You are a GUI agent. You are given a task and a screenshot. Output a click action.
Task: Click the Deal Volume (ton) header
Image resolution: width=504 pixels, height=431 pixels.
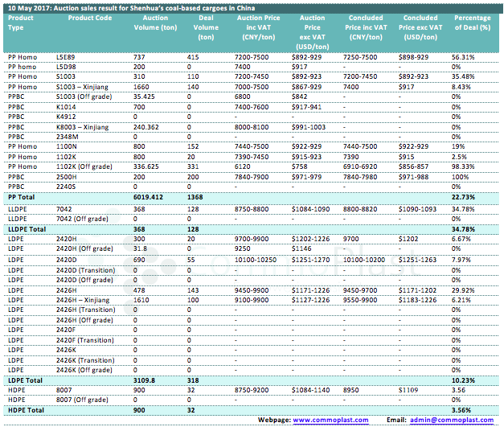point(206,27)
